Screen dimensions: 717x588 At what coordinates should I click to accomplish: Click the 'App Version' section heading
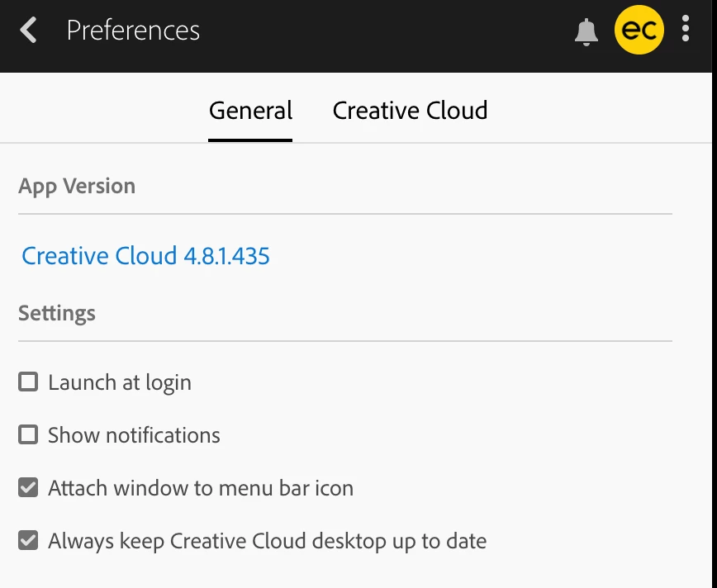pos(77,186)
